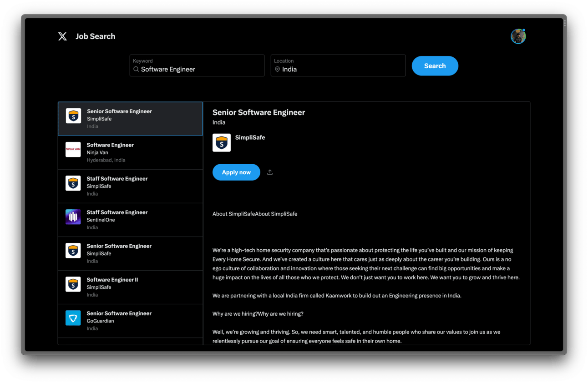588x383 pixels.
Task: Click SimpliSafe logo in Staff Software Engineer row
Action: click(x=73, y=183)
